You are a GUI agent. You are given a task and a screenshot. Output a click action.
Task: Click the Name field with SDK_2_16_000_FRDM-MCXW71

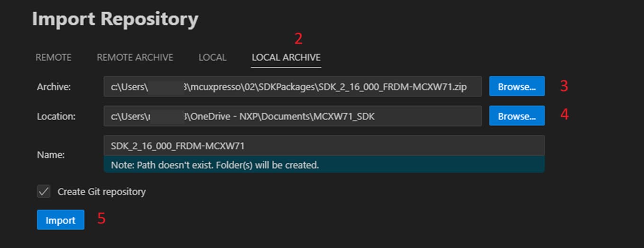click(323, 146)
